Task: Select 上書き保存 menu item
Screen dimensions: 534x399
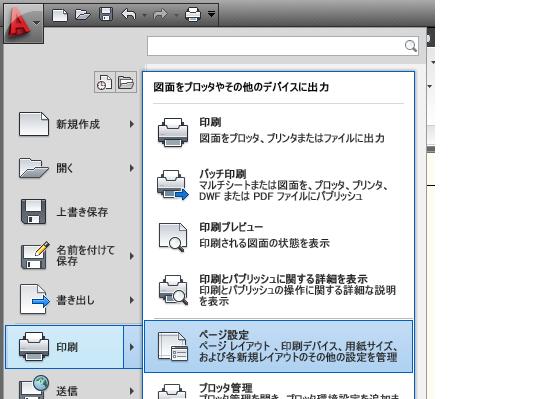Action: 74,212
